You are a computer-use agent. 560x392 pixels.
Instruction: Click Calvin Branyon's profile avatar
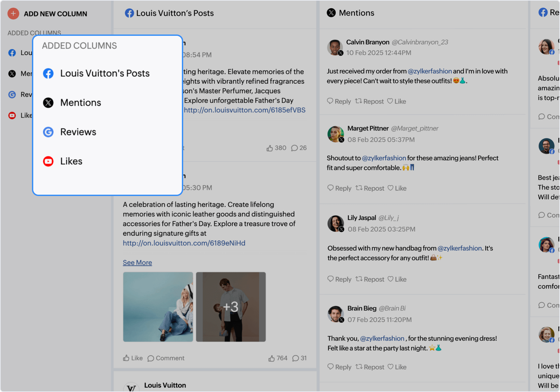click(335, 48)
